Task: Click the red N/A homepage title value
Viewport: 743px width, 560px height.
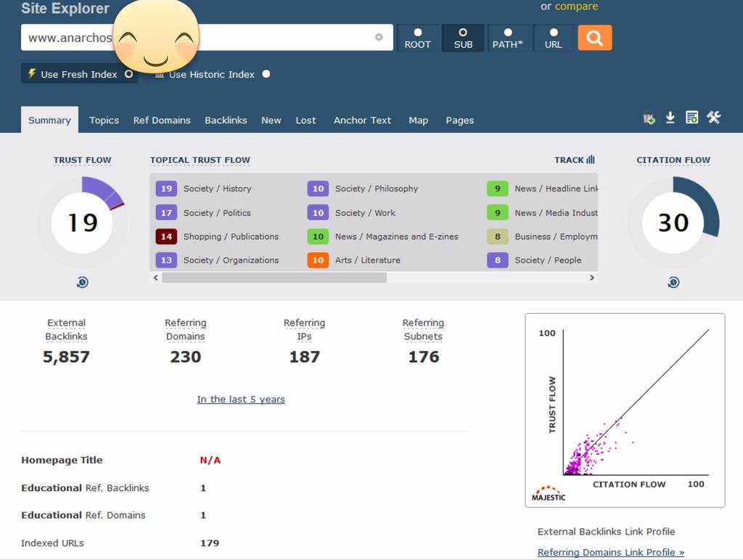Action: click(x=210, y=460)
